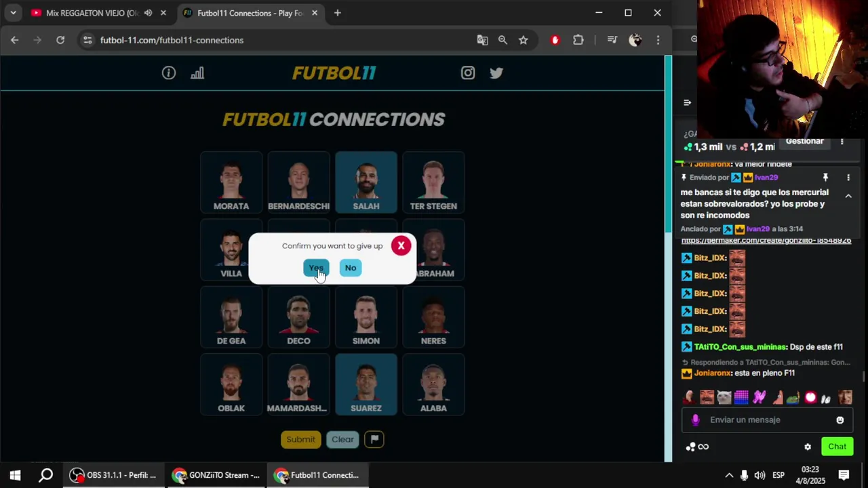Select the Neres player card
The width and height of the screenshot is (868, 488).
click(x=433, y=317)
